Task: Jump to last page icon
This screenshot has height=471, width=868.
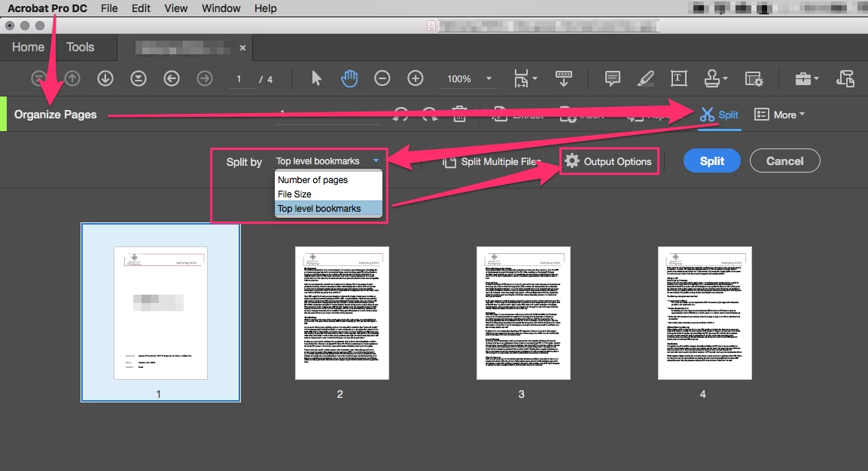Action: click(139, 78)
